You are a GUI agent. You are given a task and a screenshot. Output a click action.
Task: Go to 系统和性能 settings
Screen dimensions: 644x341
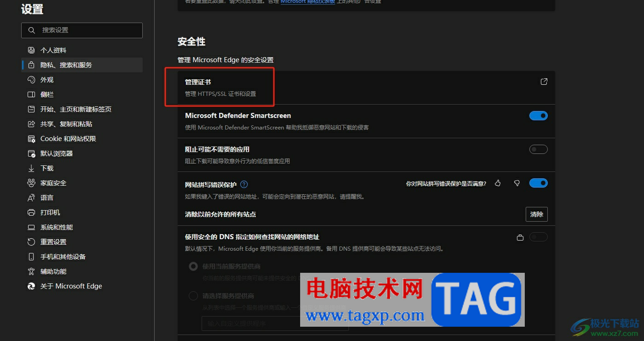coord(82,227)
